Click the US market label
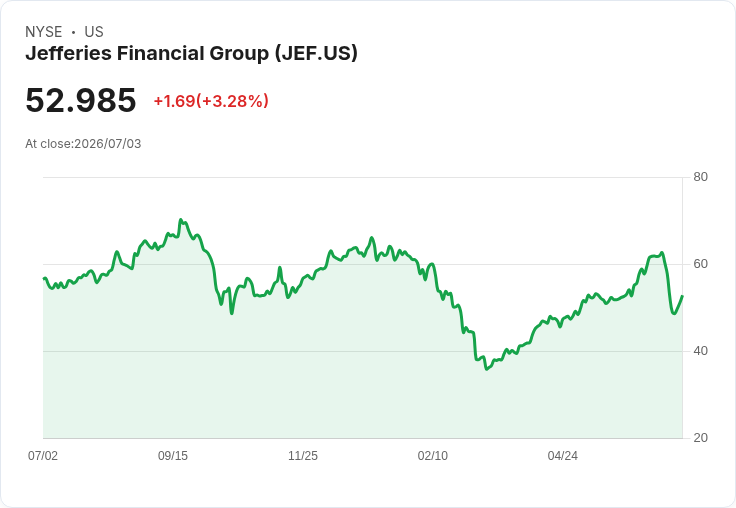The width and height of the screenshot is (736, 508). pos(94,32)
